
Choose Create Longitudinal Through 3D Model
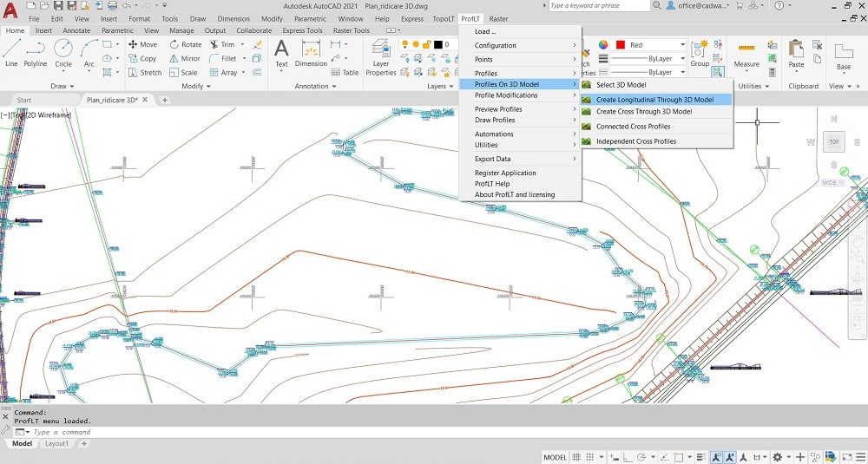pos(656,100)
